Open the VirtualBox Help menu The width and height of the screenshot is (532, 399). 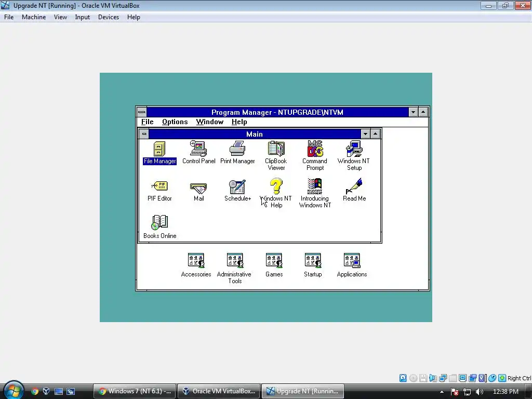[134, 17]
